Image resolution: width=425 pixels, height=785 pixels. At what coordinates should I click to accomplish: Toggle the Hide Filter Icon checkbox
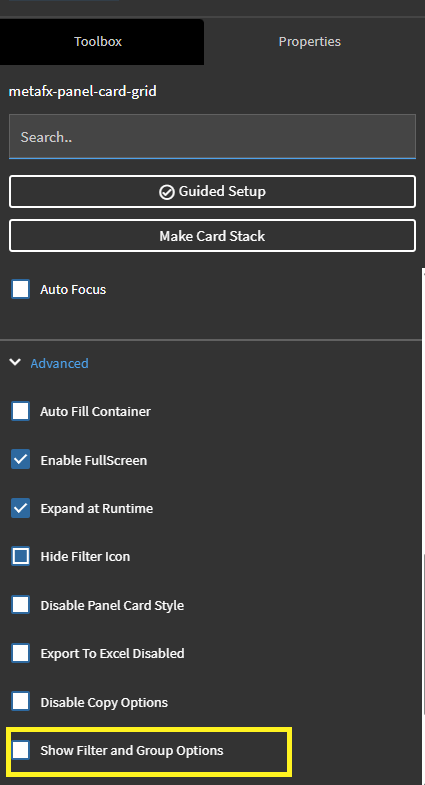[x=21, y=556]
